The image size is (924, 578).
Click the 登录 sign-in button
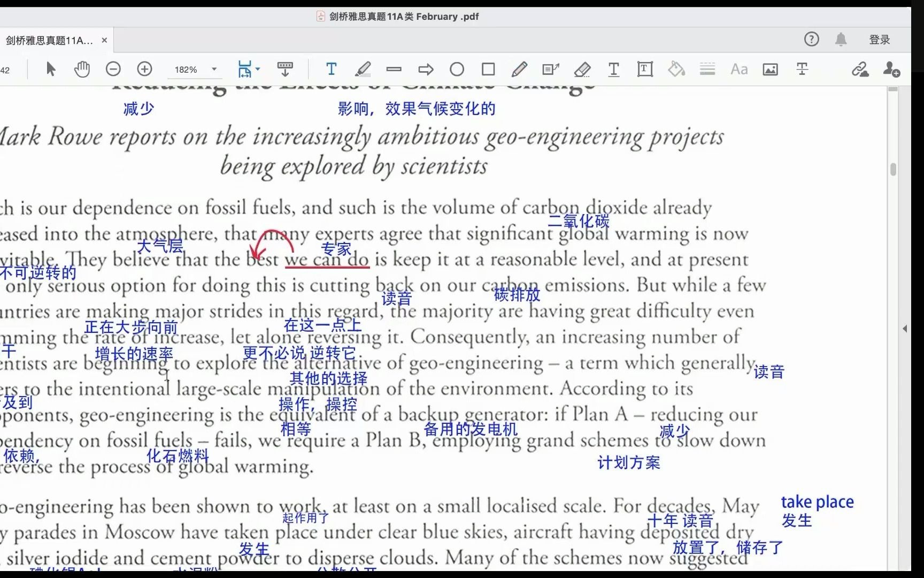880,39
